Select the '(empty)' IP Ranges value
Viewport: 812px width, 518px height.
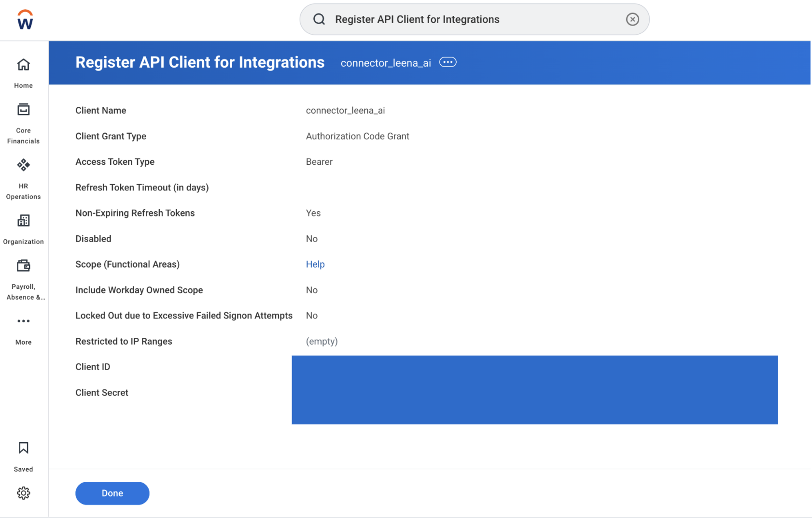322,342
